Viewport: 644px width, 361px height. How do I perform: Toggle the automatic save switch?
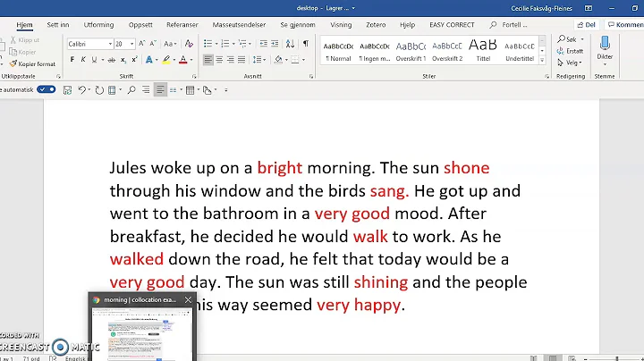[x=46, y=89]
